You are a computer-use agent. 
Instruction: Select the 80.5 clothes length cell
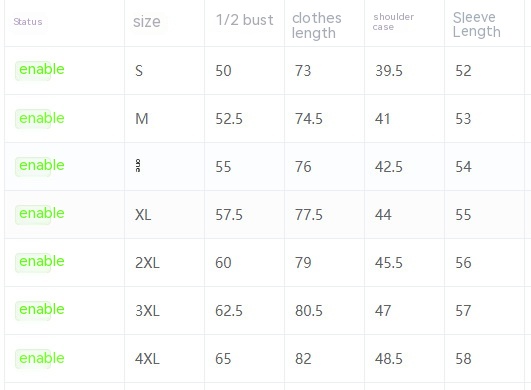(x=309, y=311)
